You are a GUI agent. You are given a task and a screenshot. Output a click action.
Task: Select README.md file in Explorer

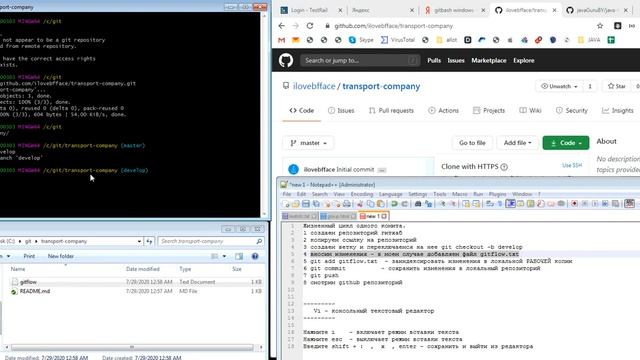point(35,291)
